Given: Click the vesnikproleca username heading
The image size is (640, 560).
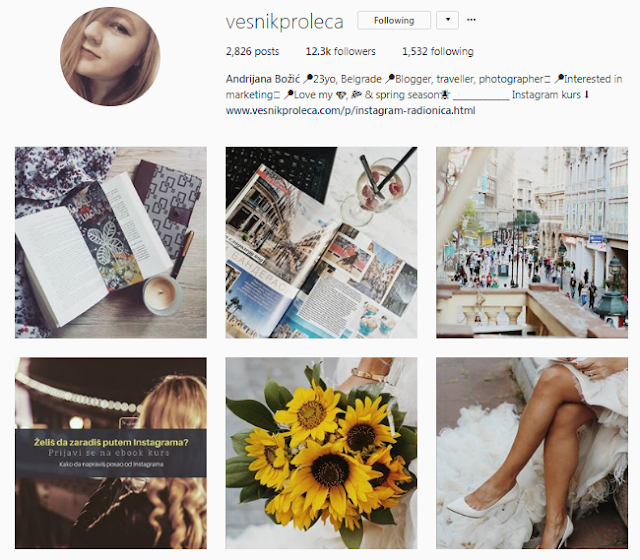Looking at the screenshot, I should [284, 22].
